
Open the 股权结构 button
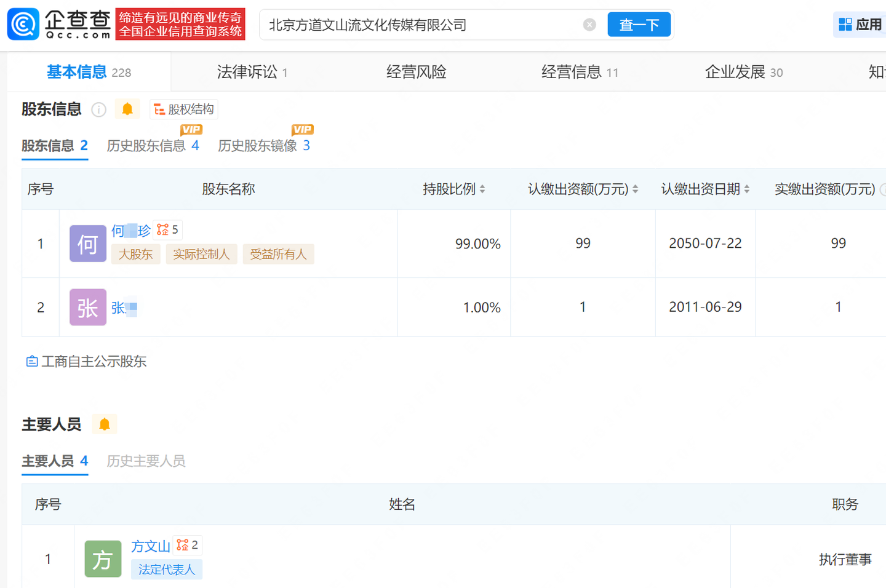[x=184, y=109]
